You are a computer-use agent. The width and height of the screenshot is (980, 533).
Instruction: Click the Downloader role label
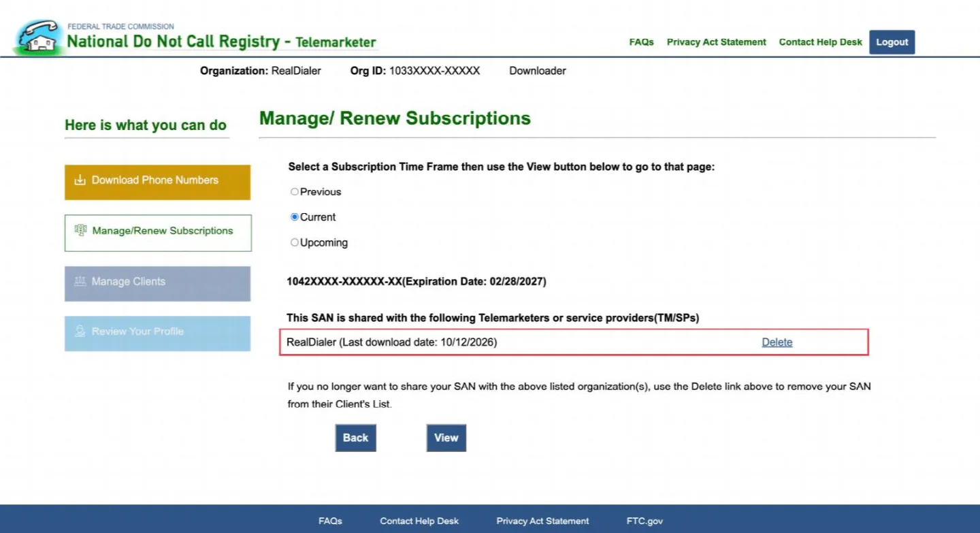coord(538,71)
